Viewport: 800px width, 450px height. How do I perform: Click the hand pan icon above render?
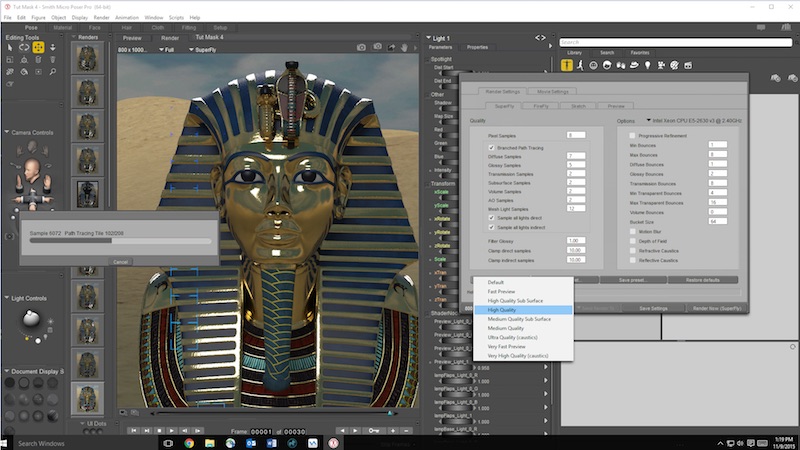[x=404, y=47]
